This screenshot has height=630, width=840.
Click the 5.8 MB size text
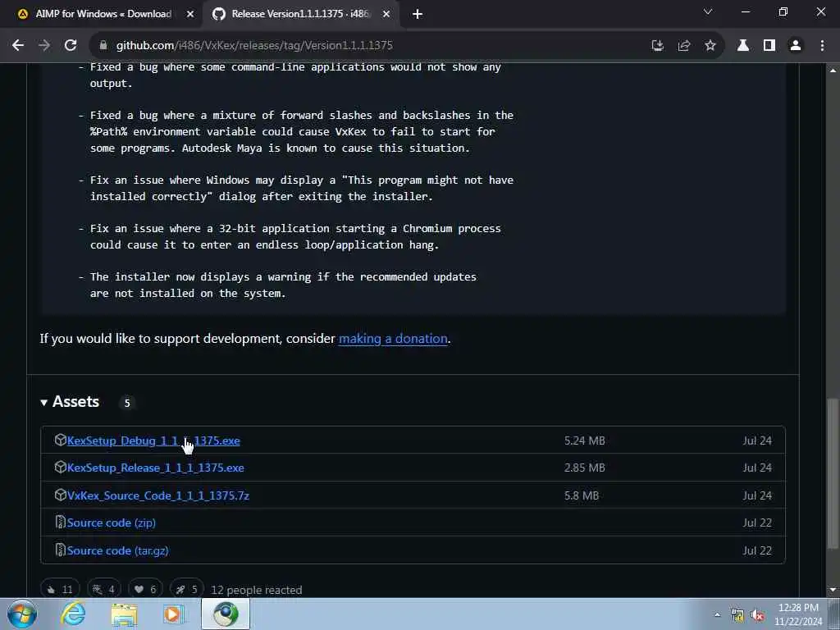click(582, 495)
